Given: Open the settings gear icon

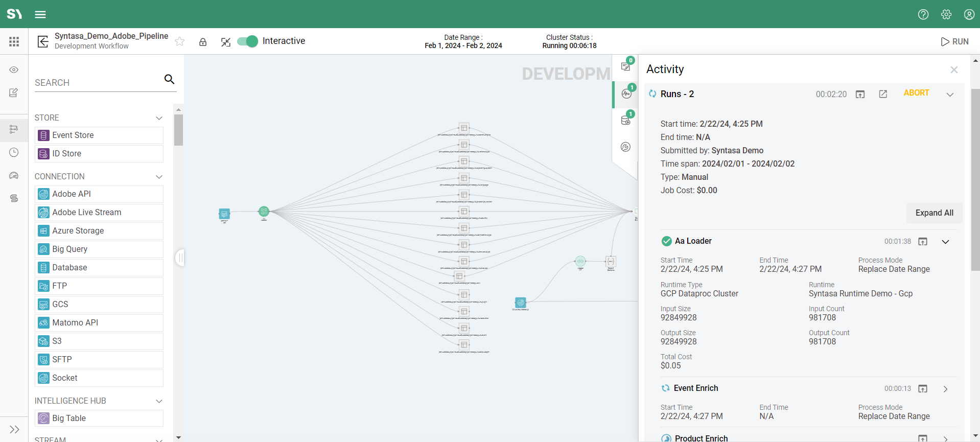Looking at the screenshot, I should coord(946,14).
